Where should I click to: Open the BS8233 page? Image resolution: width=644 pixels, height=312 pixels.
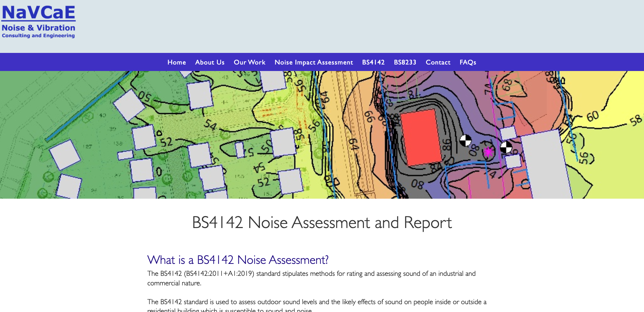405,62
